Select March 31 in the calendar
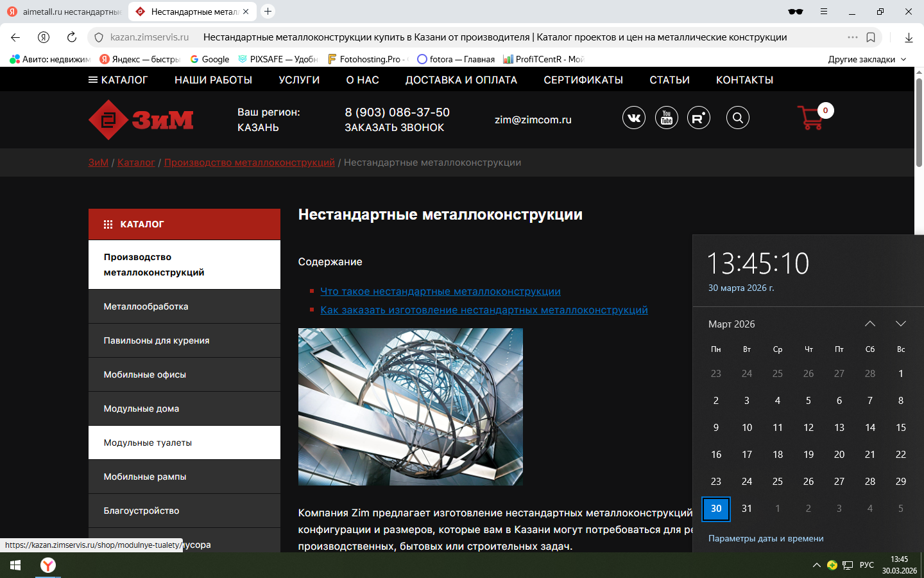Screen dimensions: 924x578 pos(746,508)
